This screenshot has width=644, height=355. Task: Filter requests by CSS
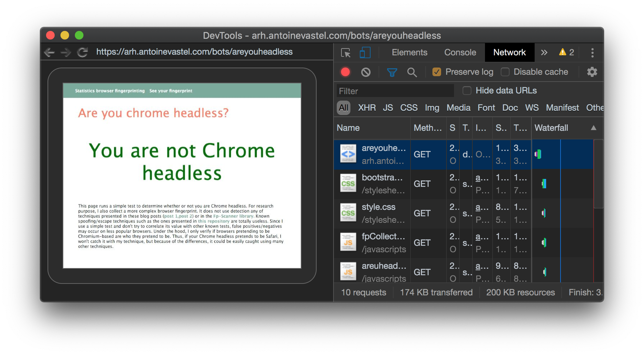point(409,108)
